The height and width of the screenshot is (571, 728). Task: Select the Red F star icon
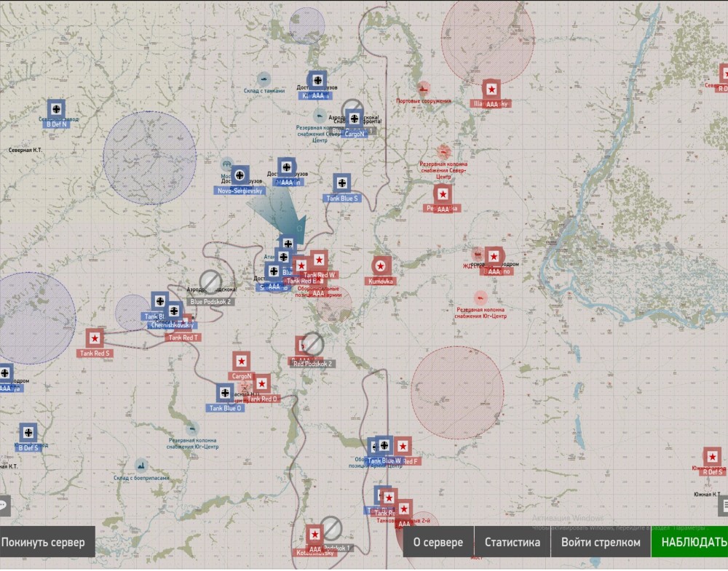(403, 446)
